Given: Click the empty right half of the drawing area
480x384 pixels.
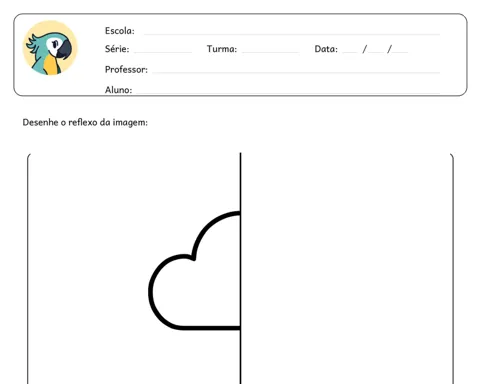Looking at the screenshot, I should [347, 268].
